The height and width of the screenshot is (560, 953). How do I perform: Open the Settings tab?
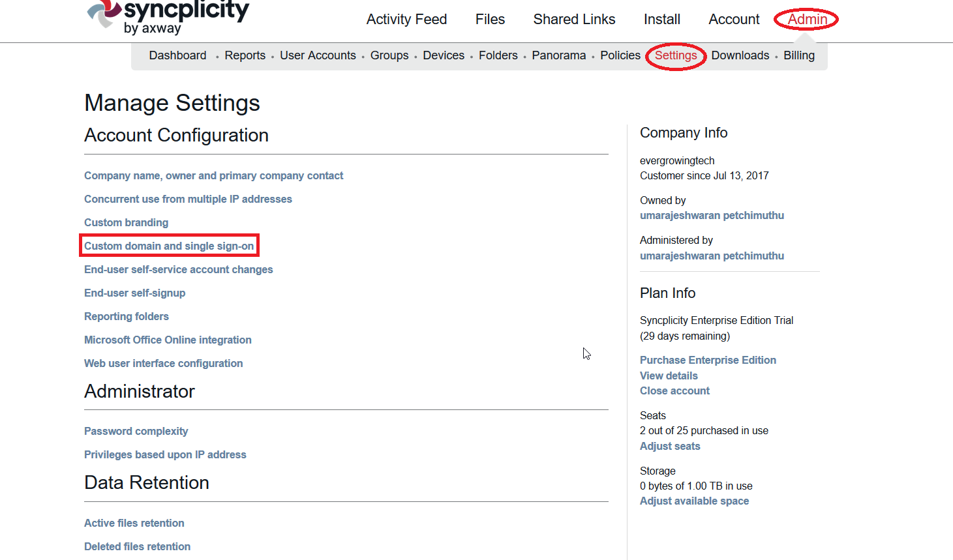pos(676,55)
